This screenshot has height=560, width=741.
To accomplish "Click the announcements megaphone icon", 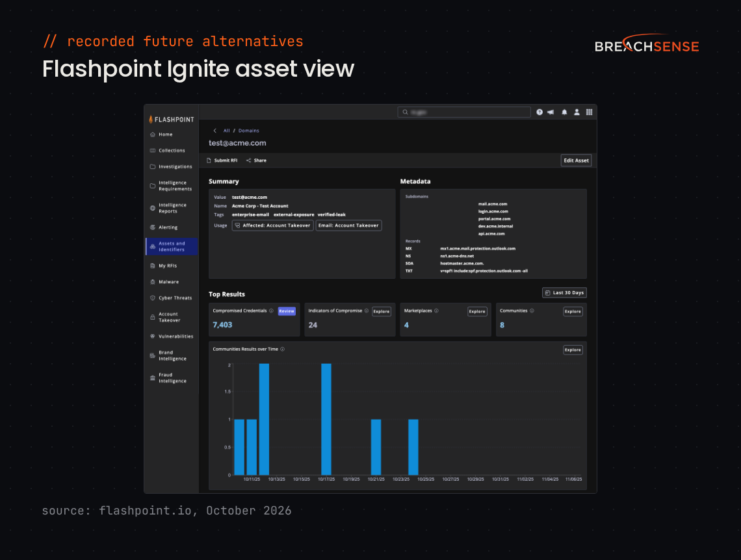I will click(x=551, y=112).
